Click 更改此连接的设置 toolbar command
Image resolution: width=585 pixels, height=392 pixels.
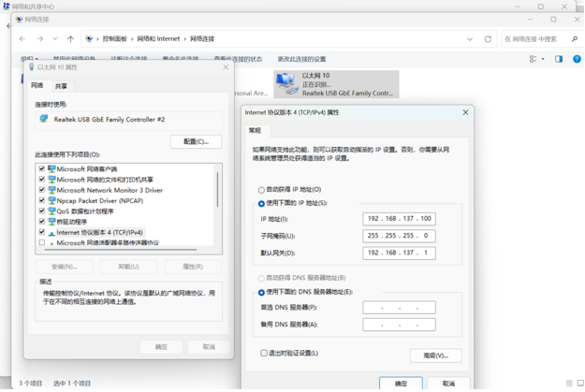tap(301, 59)
